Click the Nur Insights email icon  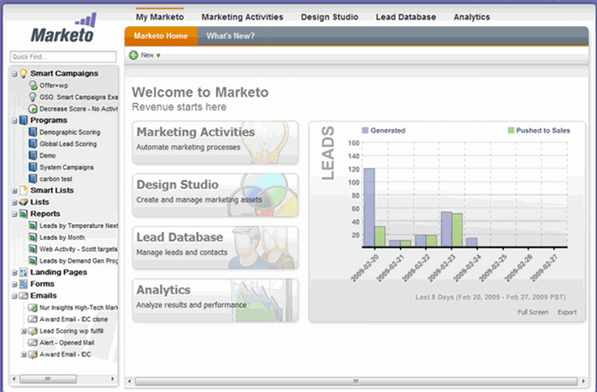coord(33,308)
